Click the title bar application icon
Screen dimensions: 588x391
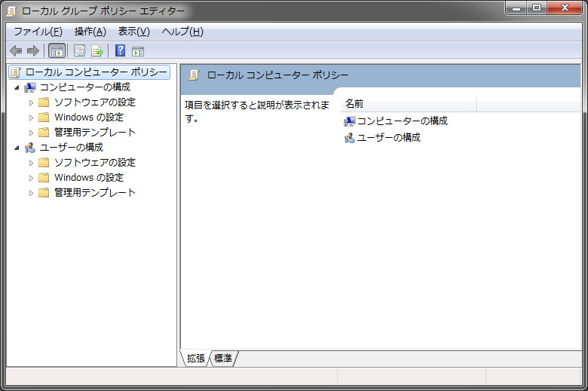pos(11,11)
